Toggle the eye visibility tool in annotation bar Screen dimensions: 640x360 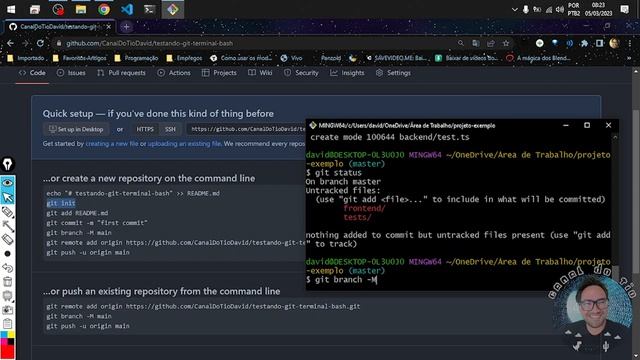[7, 183]
